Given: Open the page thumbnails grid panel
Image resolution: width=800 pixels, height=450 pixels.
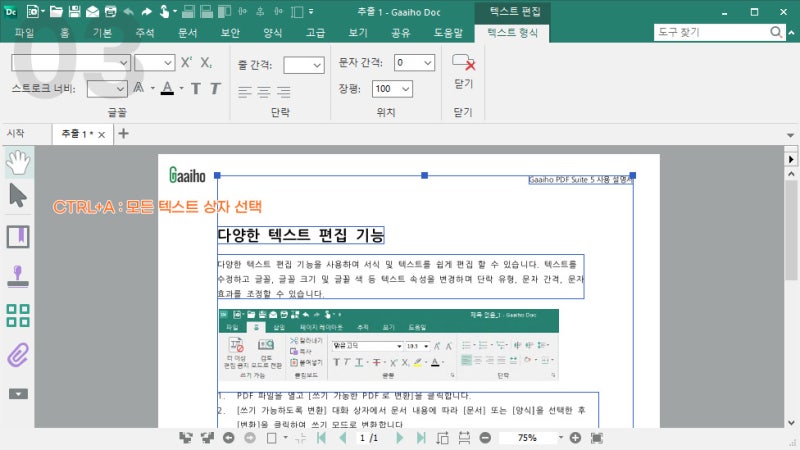Looking at the screenshot, I should point(18,315).
